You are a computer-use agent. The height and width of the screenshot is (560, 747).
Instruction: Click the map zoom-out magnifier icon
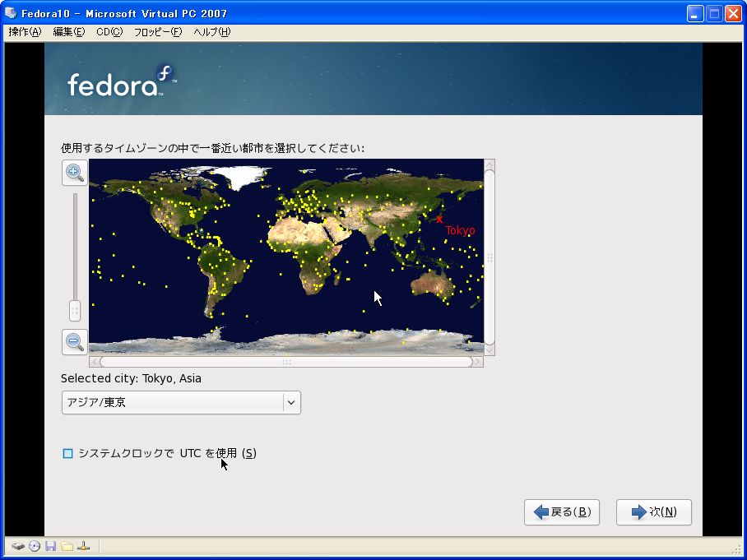coord(75,341)
